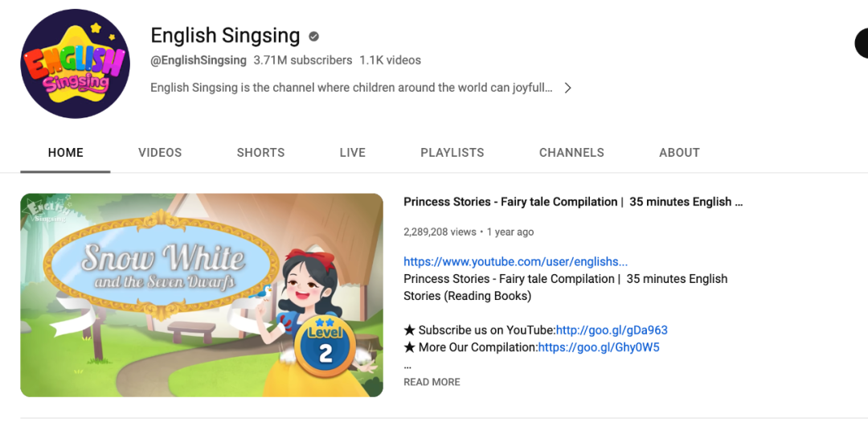Viewport: 868px width, 435px height.
Task: Go to the PLAYLISTS tab
Action: point(452,153)
